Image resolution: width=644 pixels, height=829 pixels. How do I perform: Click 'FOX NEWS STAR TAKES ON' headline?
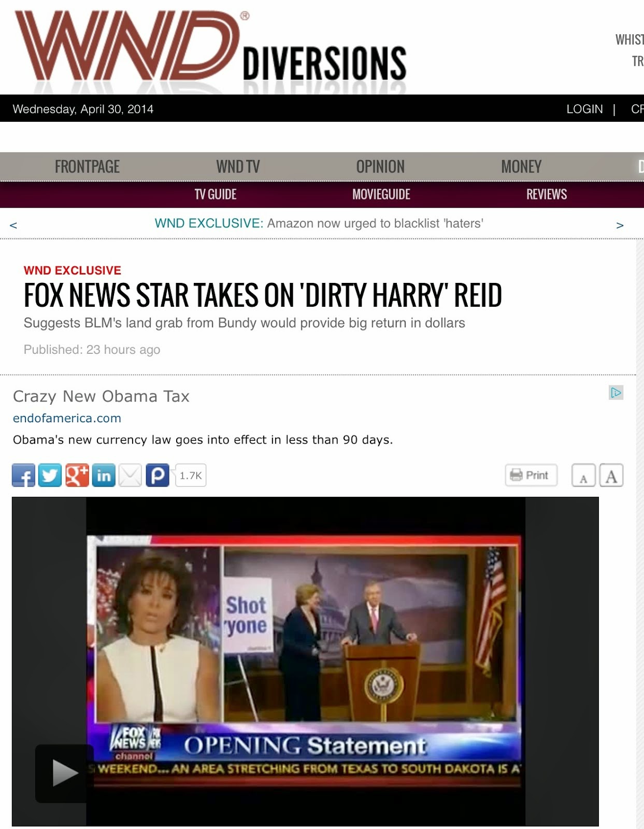pos(263,295)
